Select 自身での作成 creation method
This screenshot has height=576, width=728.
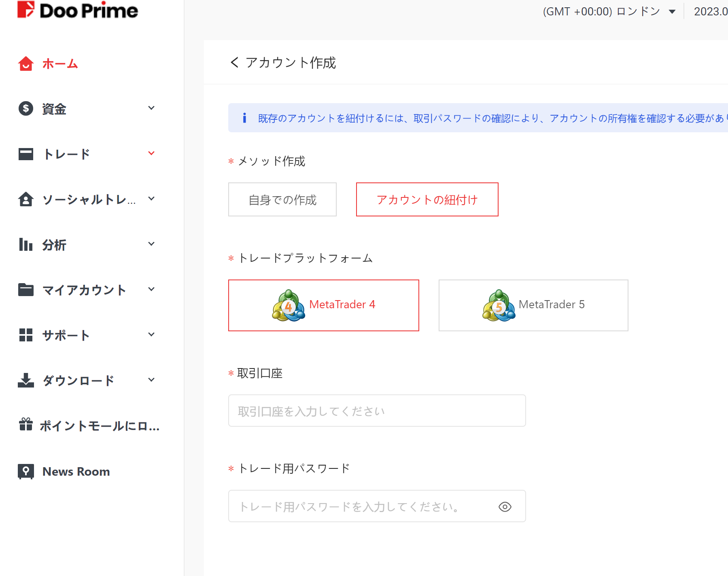click(282, 199)
